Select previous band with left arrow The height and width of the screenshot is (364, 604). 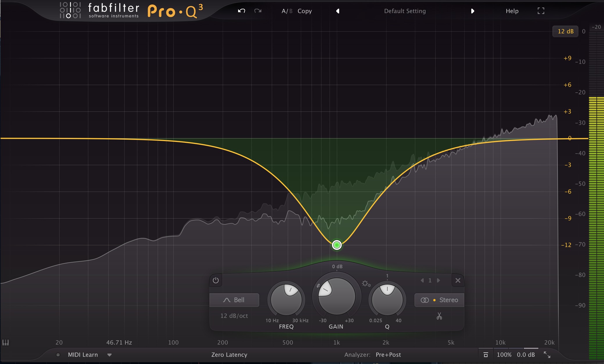point(422,280)
